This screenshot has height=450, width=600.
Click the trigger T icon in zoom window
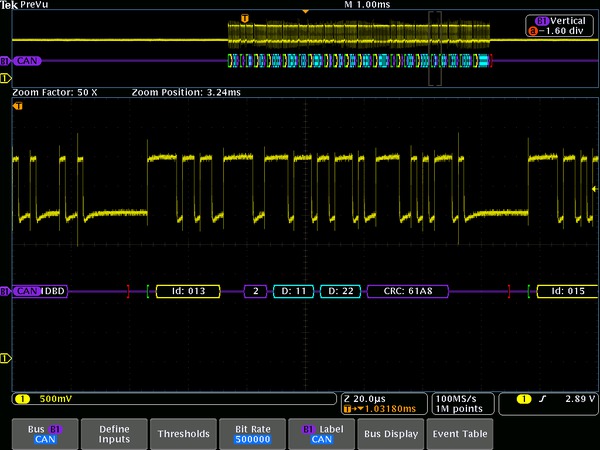[x=17, y=105]
